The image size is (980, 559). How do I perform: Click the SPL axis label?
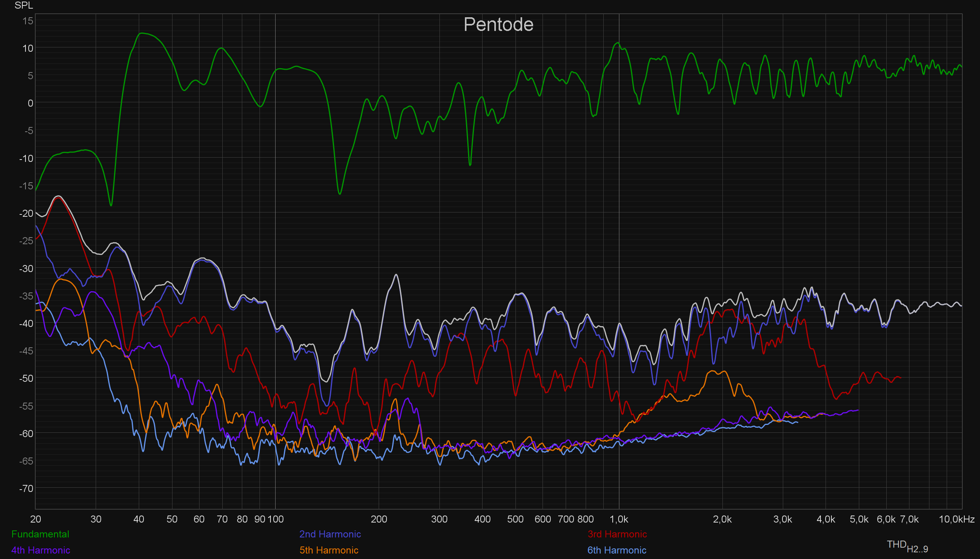(x=24, y=5)
